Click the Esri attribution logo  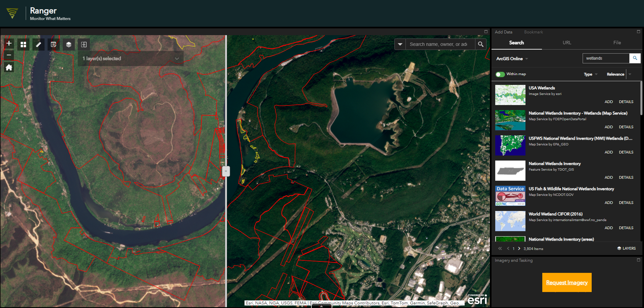(477, 300)
